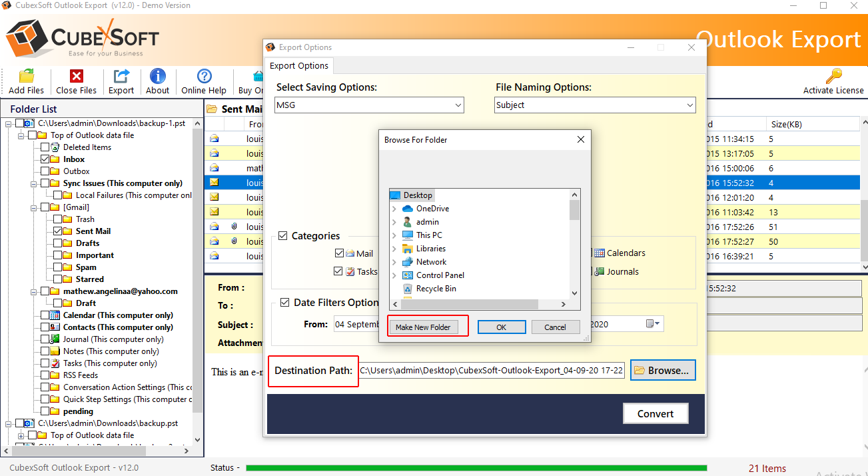
Task: Click the Browse... button
Action: (x=663, y=371)
